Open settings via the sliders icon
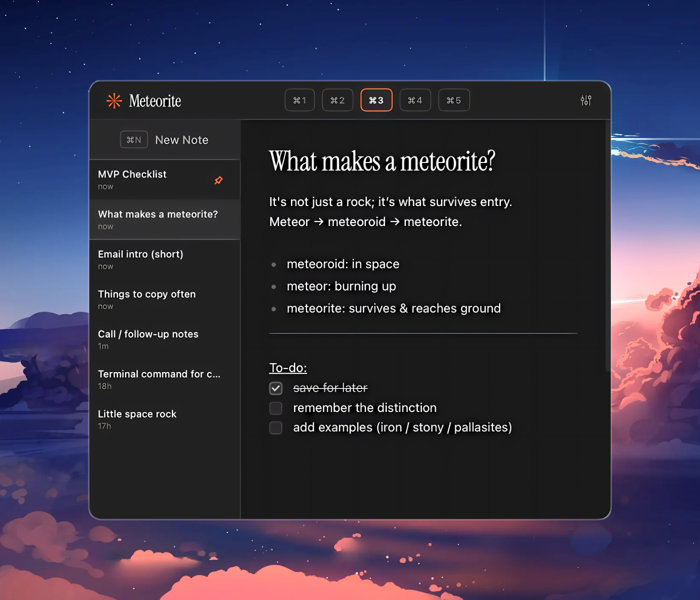700x600 pixels. click(x=585, y=100)
